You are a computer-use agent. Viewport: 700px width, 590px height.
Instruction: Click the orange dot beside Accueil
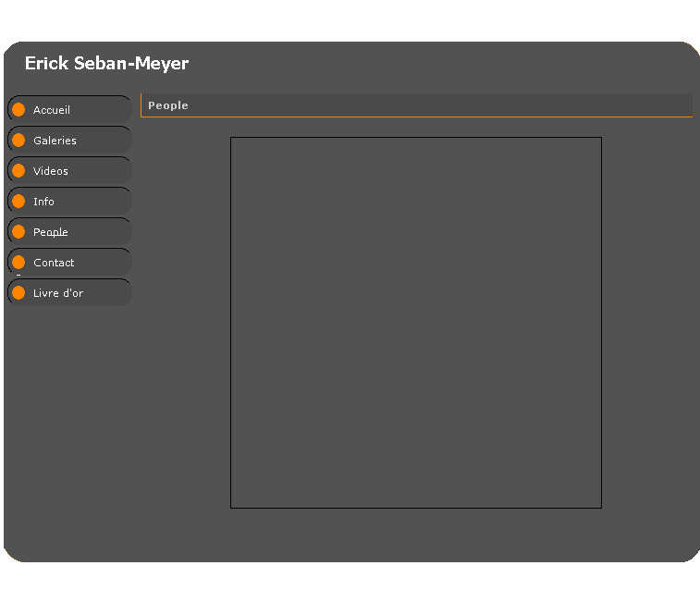[18, 110]
